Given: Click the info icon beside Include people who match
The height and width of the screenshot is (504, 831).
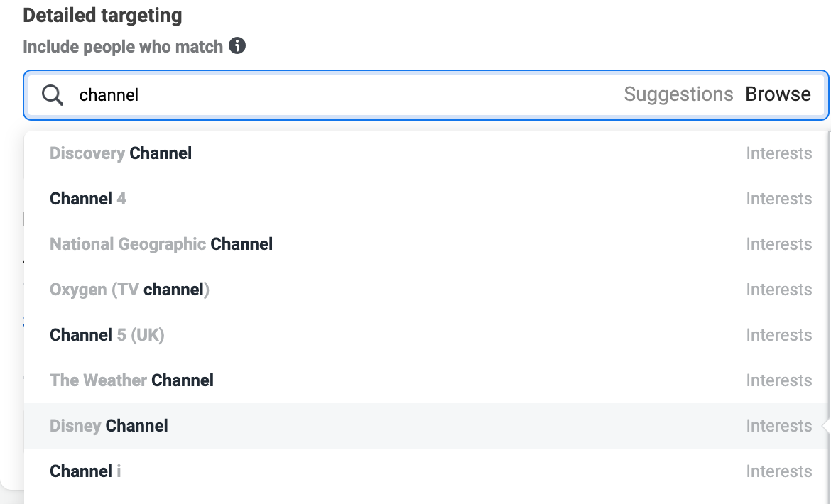Looking at the screenshot, I should (x=237, y=45).
